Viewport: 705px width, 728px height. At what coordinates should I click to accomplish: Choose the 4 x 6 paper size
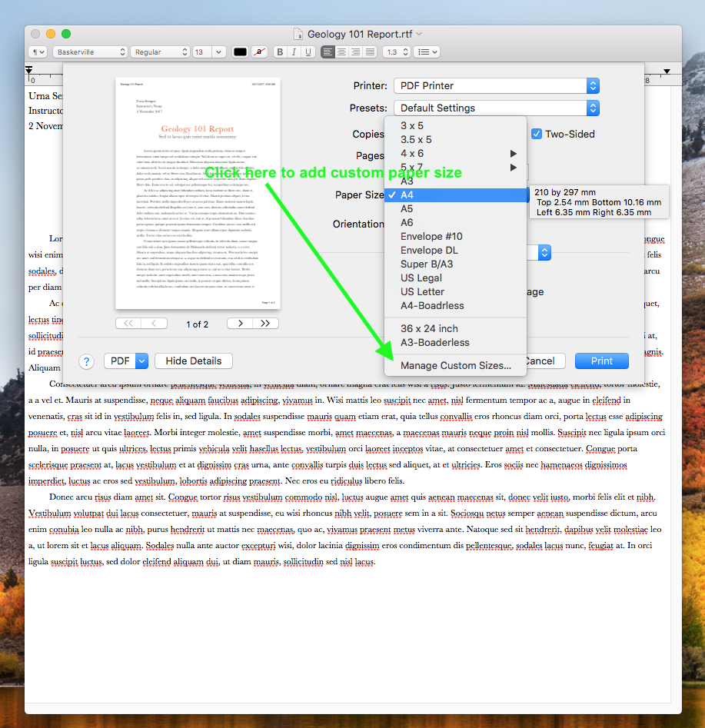tap(456, 154)
